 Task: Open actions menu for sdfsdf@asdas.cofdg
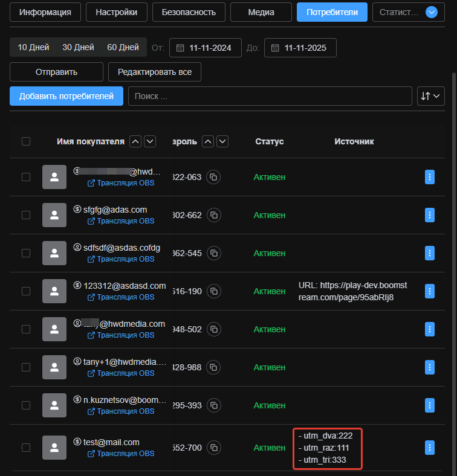click(430, 253)
